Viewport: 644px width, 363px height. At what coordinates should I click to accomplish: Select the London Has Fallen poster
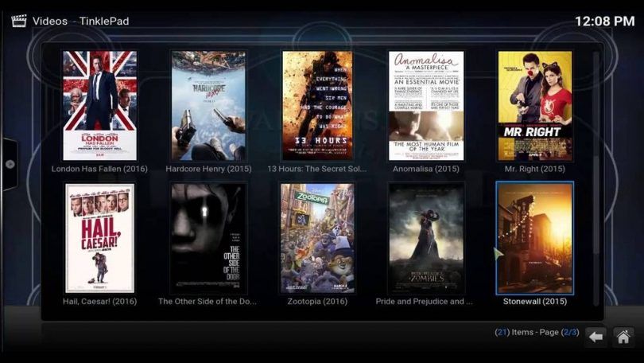[99, 106]
